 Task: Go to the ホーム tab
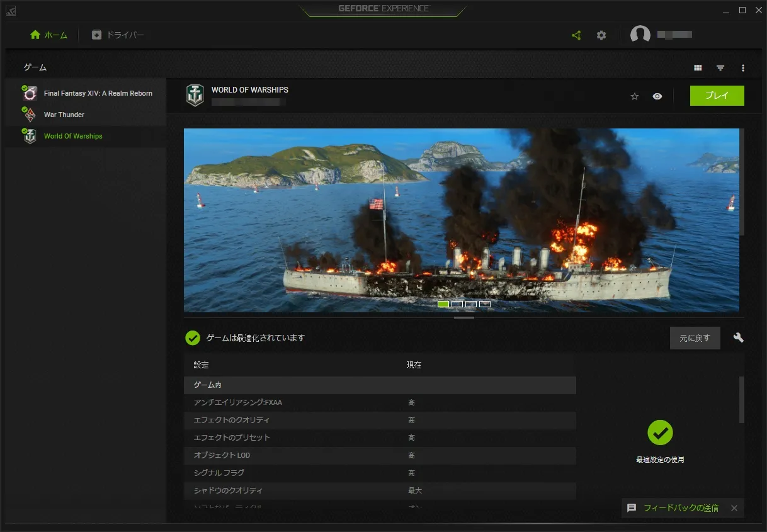tap(48, 35)
